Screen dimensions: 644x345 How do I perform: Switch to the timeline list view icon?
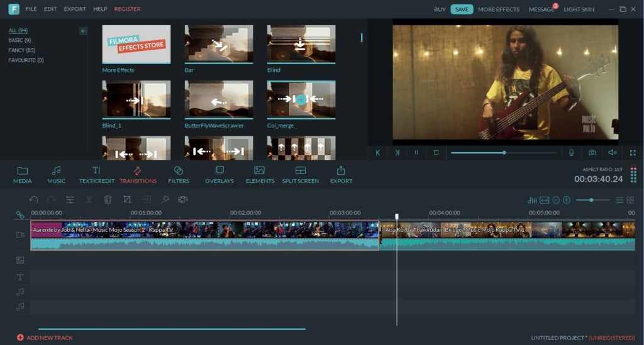coord(619,200)
